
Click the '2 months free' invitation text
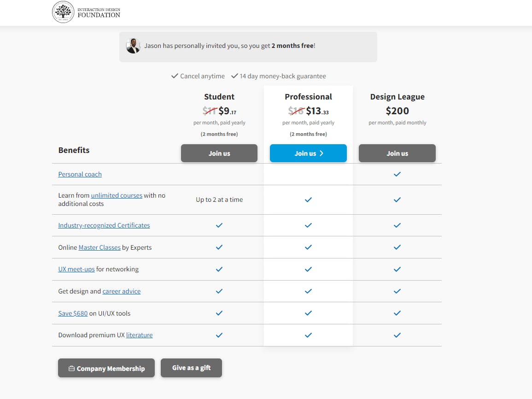click(292, 46)
